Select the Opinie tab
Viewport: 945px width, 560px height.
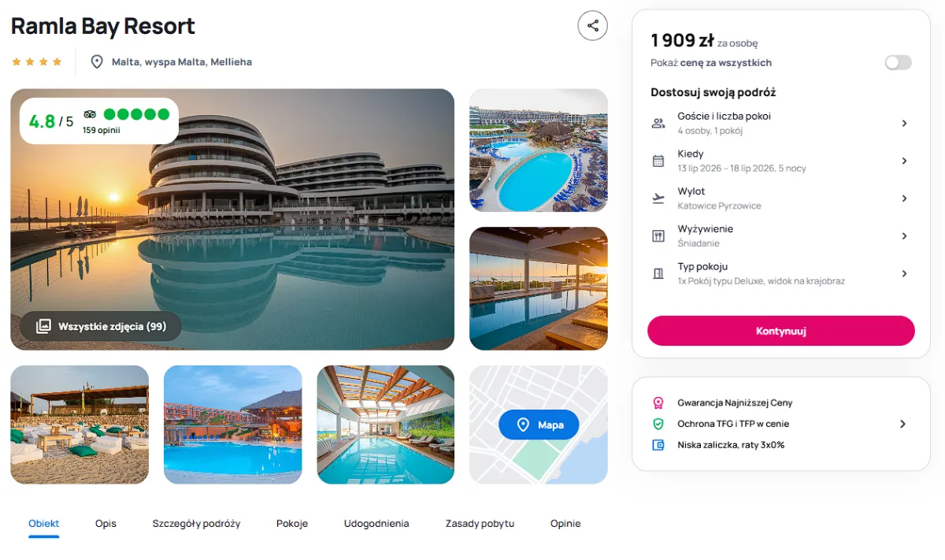[x=565, y=524]
